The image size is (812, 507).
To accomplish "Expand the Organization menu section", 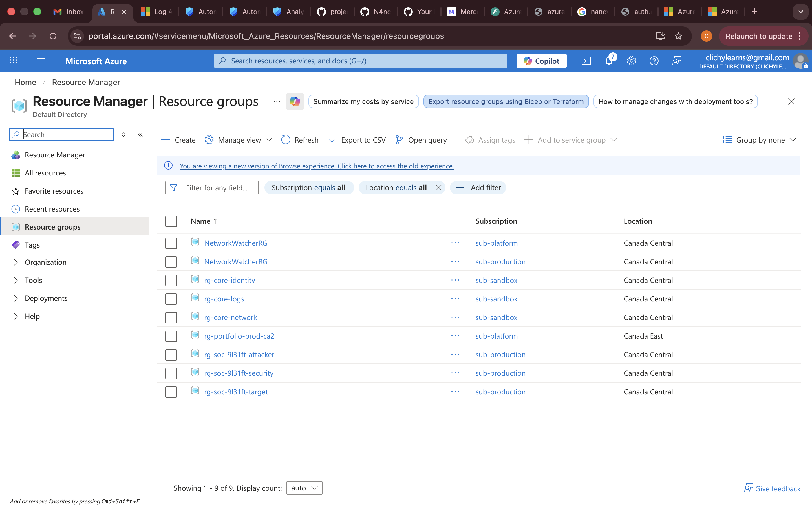I will point(16,262).
